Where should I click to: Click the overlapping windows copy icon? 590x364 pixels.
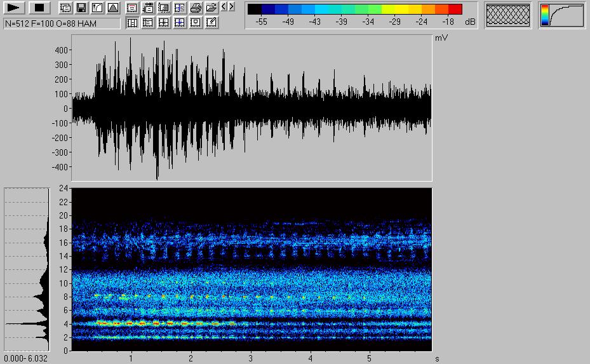click(x=66, y=8)
